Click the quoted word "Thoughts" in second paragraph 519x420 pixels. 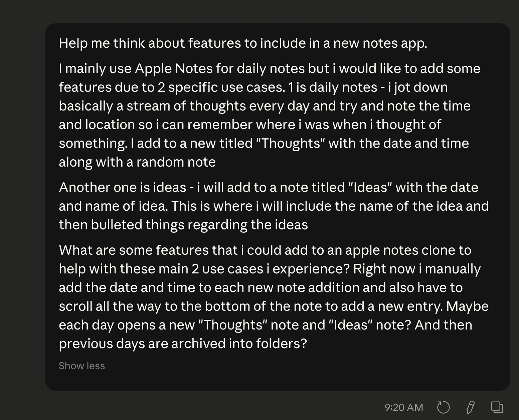290,144
